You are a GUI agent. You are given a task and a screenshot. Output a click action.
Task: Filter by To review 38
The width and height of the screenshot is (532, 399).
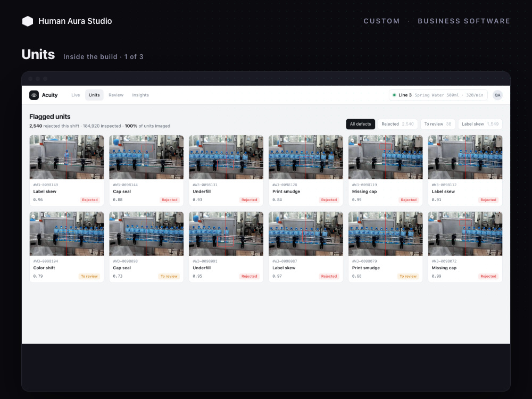tap(438, 124)
